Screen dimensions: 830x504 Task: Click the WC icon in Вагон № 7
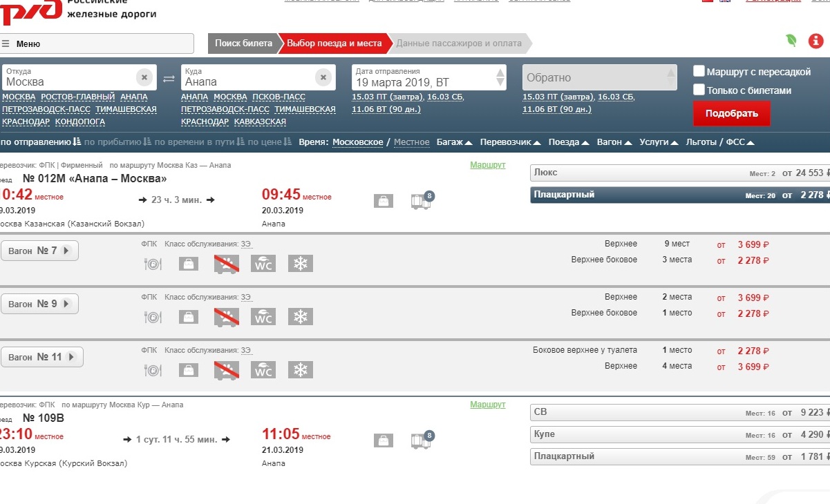[263, 263]
